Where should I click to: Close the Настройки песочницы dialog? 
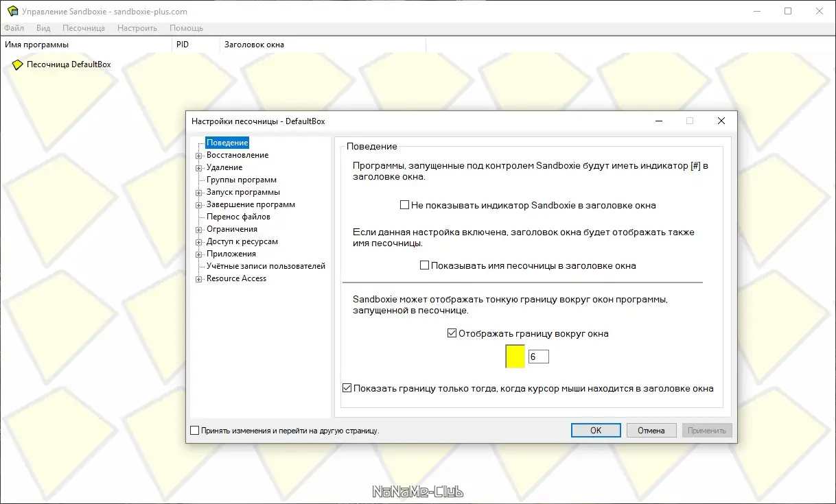[721, 121]
